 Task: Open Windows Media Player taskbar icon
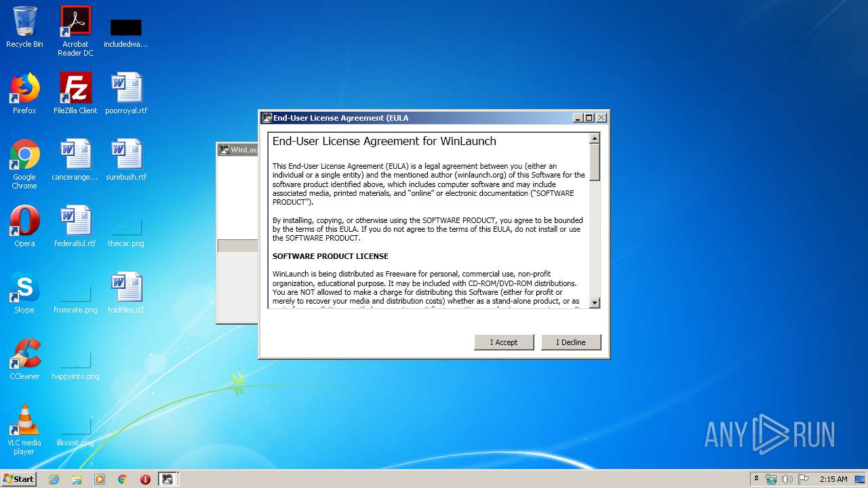click(x=100, y=479)
